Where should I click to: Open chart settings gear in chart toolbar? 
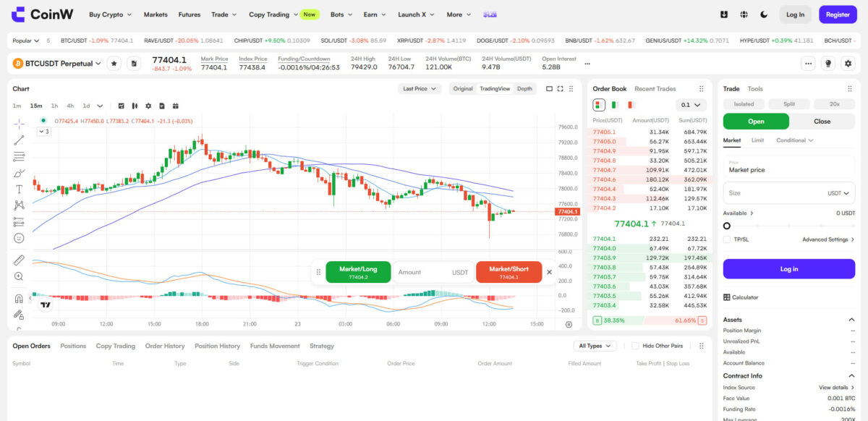click(148, 106)
